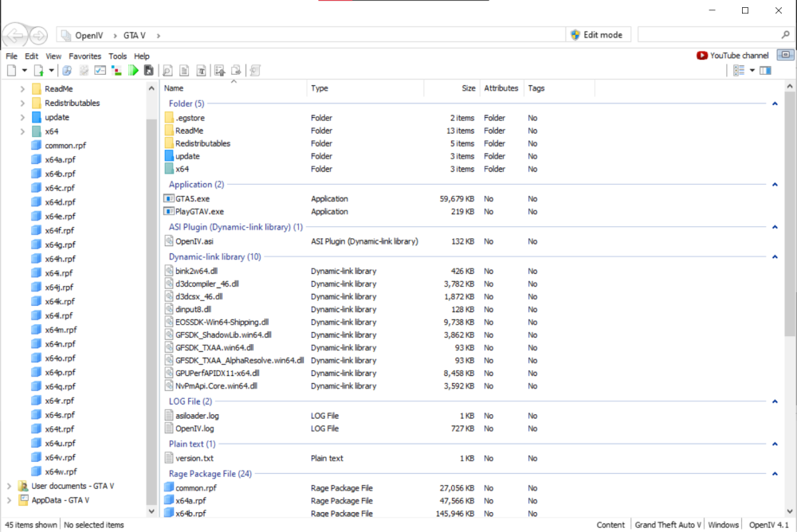Select x64w.rpf in the tree
This screenshot has width=797, height=532.
pyautogui.click(x=61, y=471)
